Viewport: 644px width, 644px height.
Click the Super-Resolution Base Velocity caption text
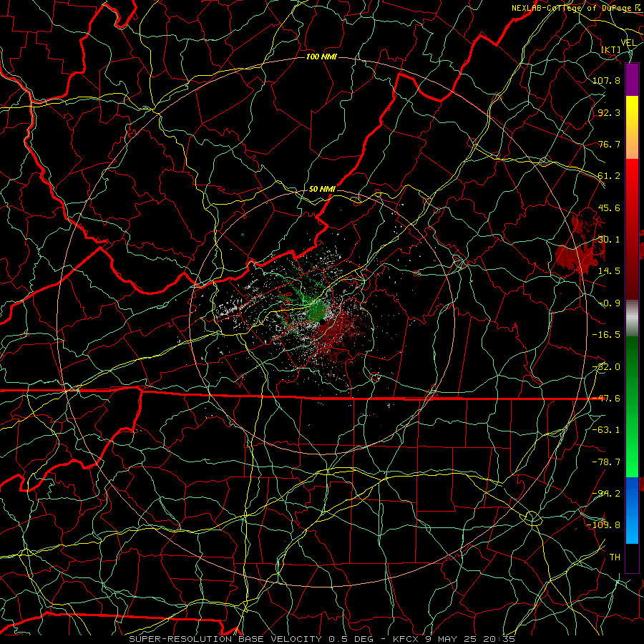(322, 639)
